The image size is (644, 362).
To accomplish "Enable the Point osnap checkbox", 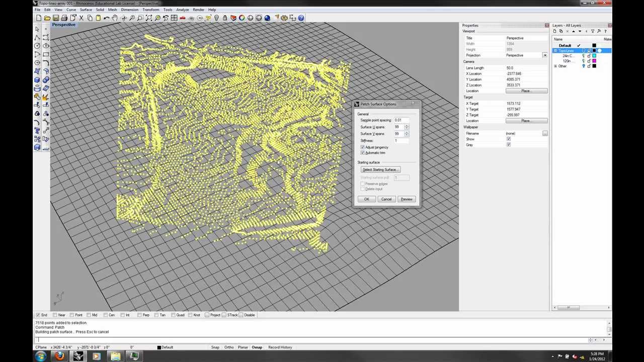I will pos(72,315).
